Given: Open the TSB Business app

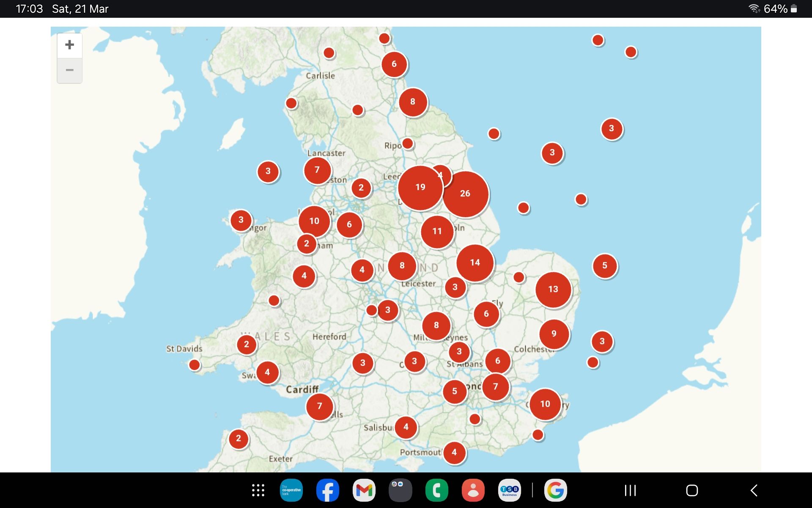Looking at the screenshot, I should click(x=510, y=491).
